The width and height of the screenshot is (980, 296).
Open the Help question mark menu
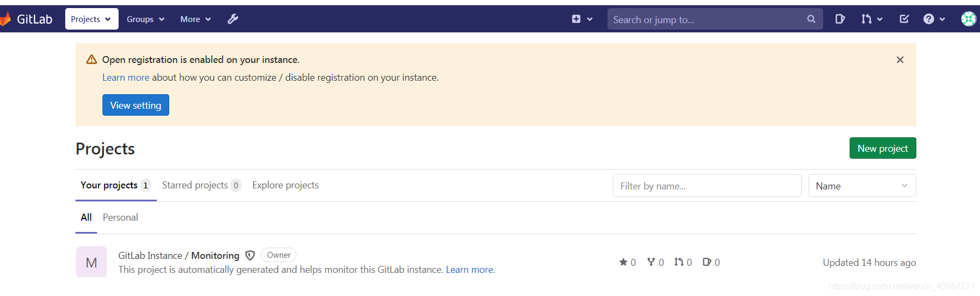(x=934, y=19)
